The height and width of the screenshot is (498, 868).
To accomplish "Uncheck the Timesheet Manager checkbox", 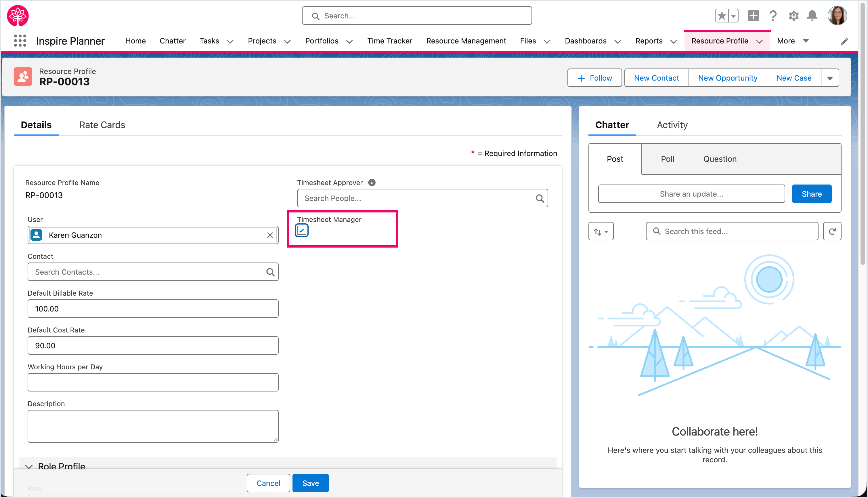I will click(301, 231).
